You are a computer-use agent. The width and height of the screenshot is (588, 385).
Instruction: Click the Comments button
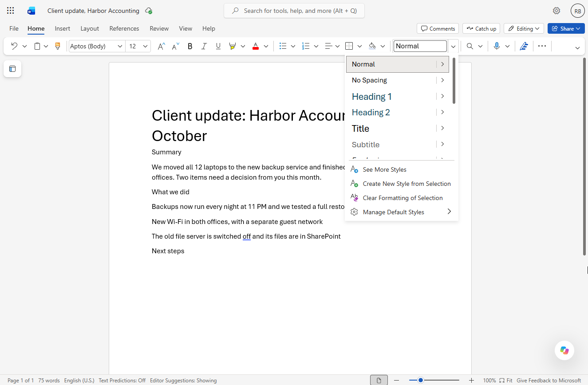click(438, 28)
